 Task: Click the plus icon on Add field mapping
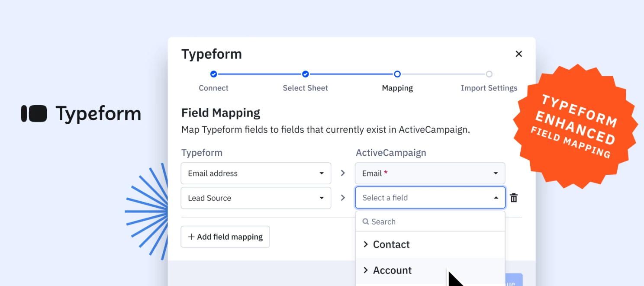coord(191,237)
